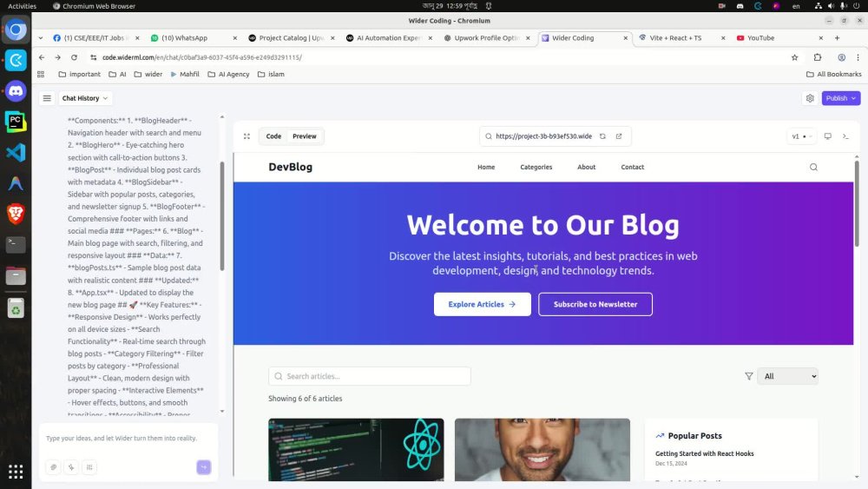The height and width of the screenshot is (489, 868).
Task: Launch PyCharm from the dock
Action: pos(16,122)
